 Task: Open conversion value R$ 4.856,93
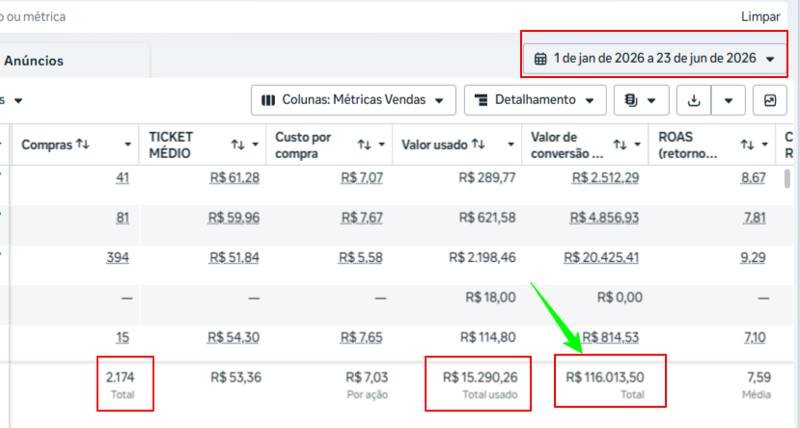tap(605, 218)
